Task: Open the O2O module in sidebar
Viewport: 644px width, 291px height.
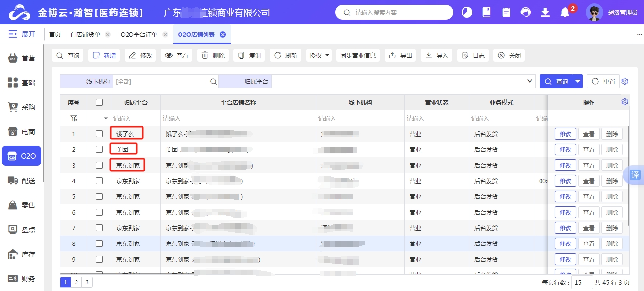Action: pos(22,156)
